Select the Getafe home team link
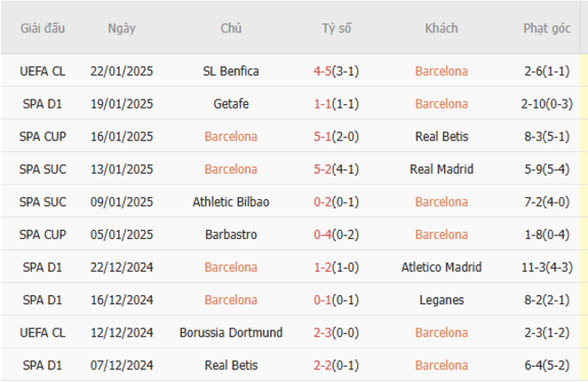 tap(231, 103)
